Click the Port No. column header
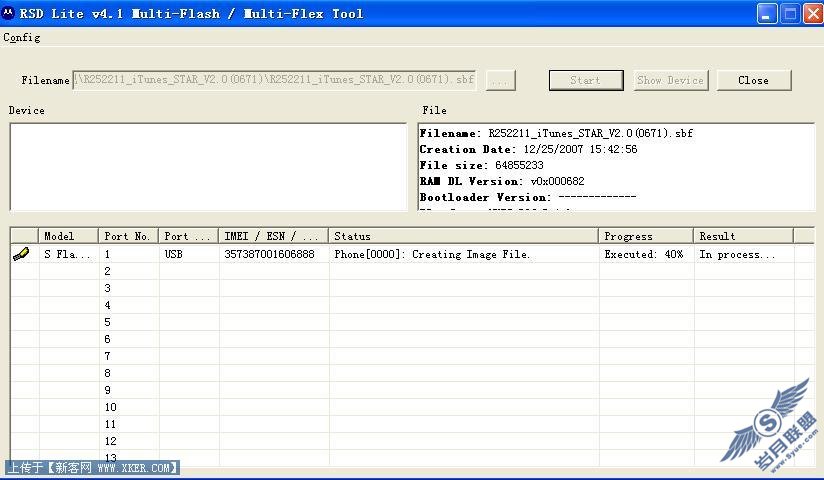Viewport: 824px width, 480px height. pos(128,236)
